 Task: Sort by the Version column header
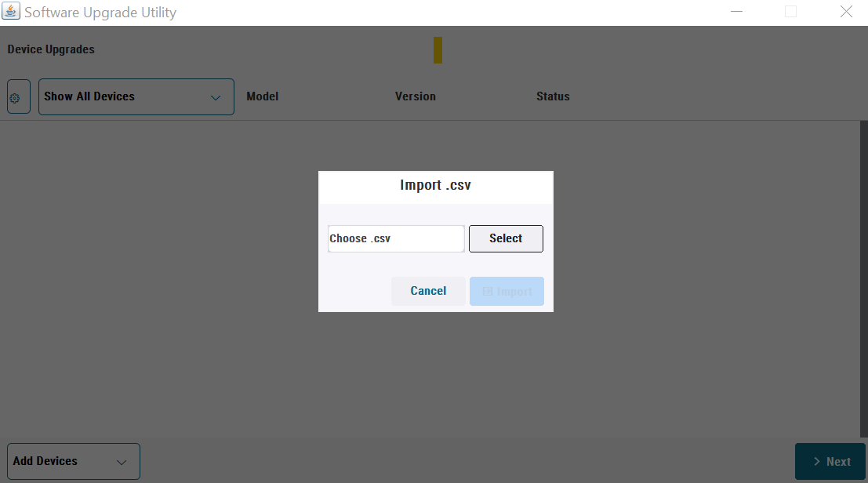(x=415, y=96)
